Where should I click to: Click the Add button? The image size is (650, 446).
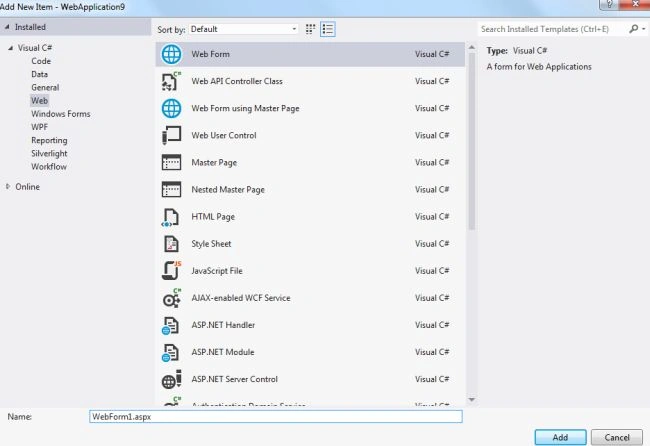point(560,437)
